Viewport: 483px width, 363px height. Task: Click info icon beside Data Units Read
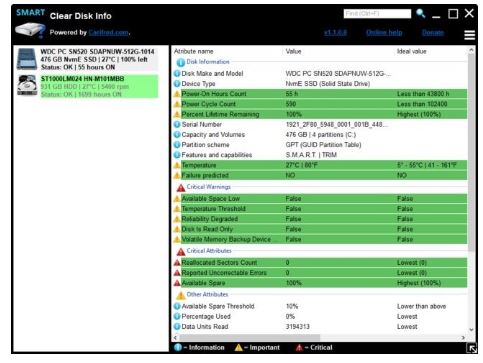(x=177, y=327)
